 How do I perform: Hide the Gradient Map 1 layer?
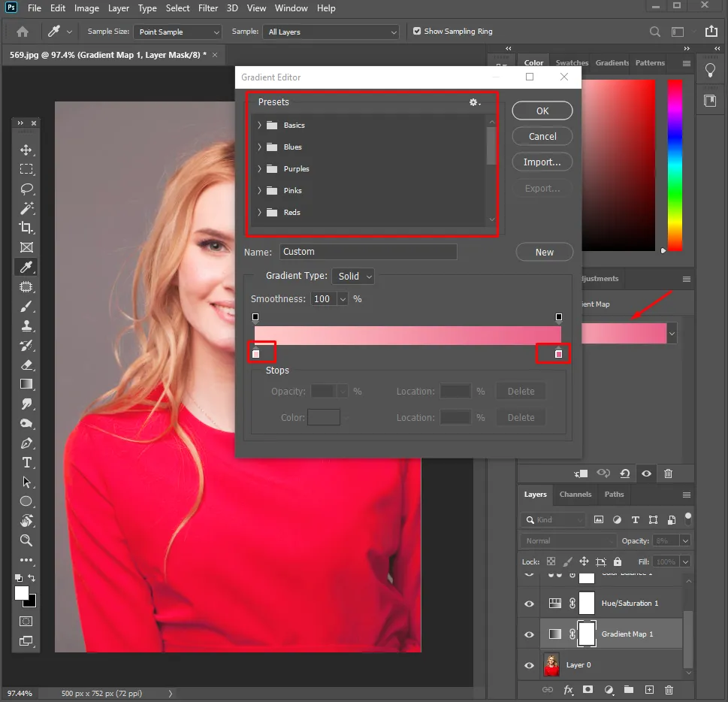click(x=529, y=634)
